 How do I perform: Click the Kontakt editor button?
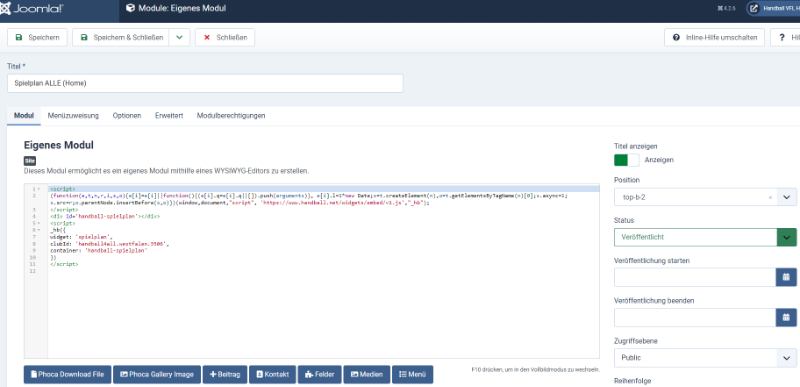[x=272, y=374]
